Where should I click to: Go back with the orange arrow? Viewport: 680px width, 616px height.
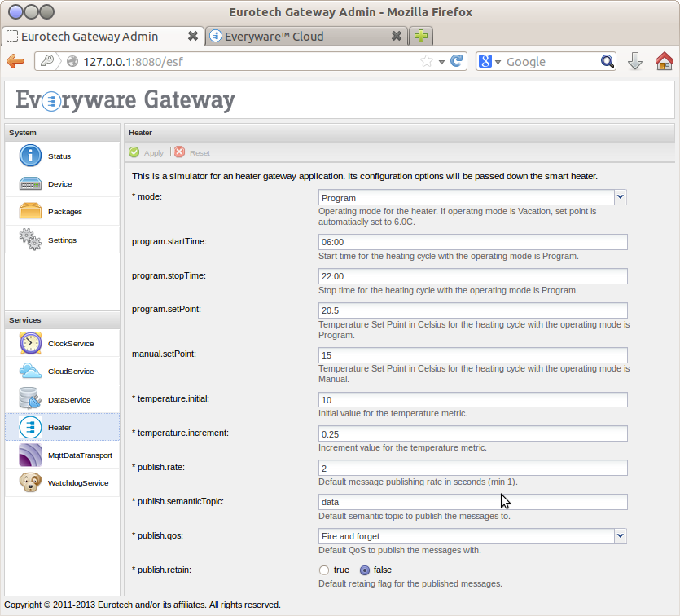(x=15, y=61)
